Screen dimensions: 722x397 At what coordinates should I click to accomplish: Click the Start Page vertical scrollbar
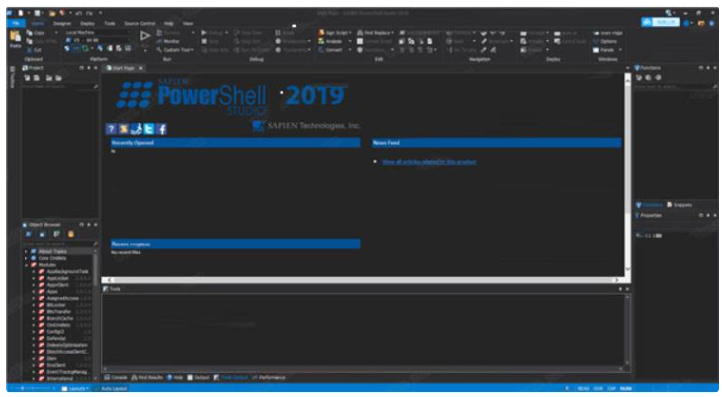(x=628, y=174)
